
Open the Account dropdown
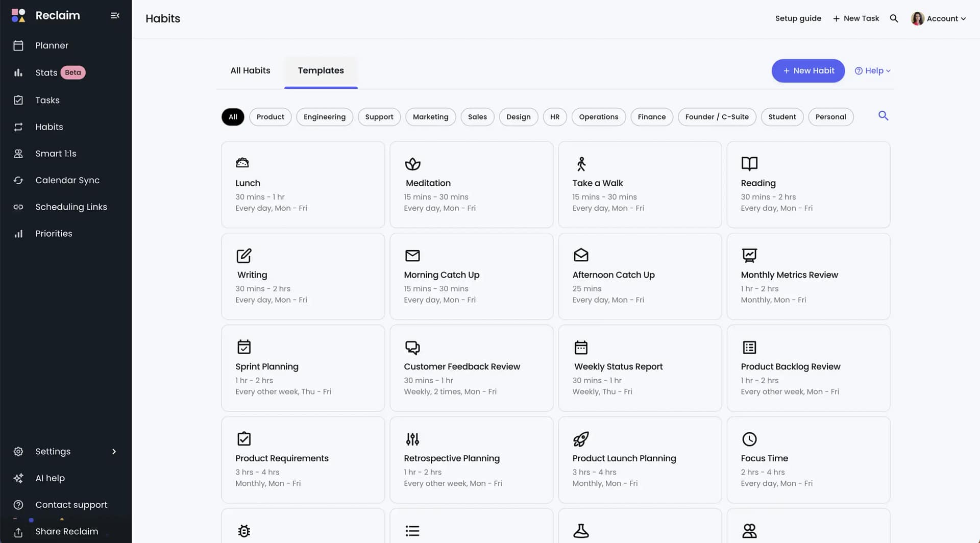coord(939,18)
